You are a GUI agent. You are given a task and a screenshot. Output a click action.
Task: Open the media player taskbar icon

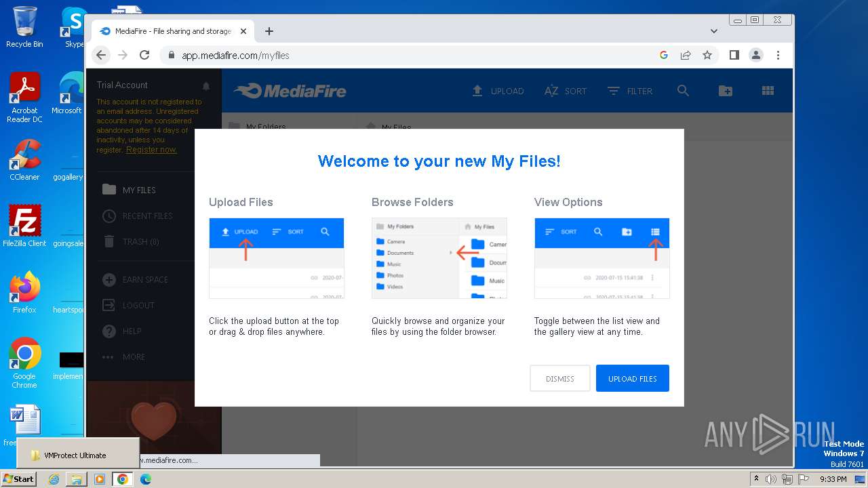pos(100,479)
